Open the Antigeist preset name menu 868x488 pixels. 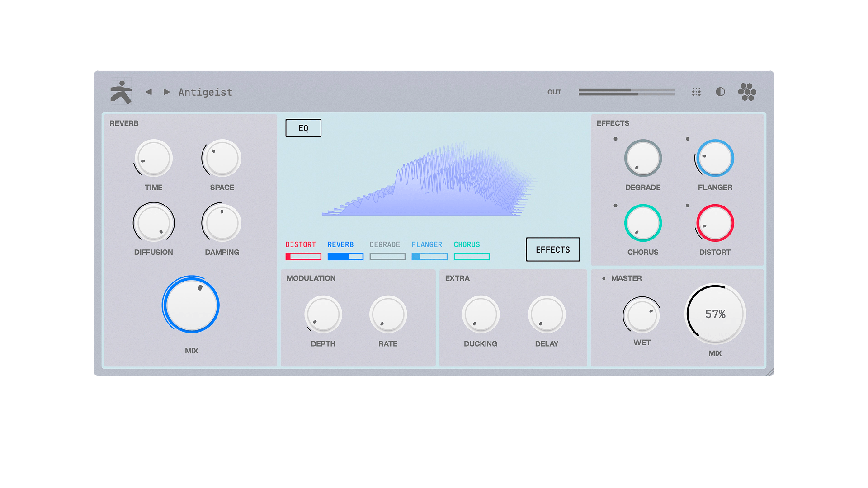(205, 92)
